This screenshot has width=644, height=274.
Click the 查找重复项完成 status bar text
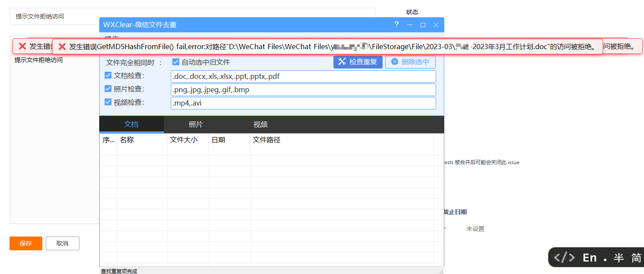119,271
